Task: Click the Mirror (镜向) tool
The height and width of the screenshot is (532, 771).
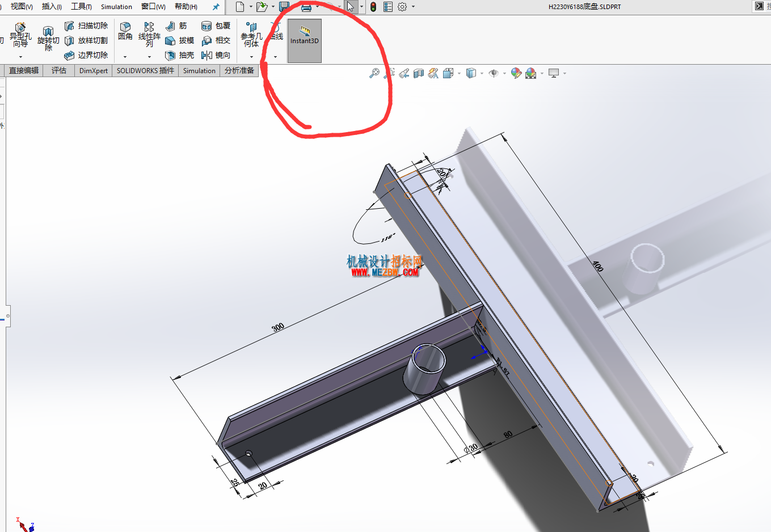Action: coord(216,55)
